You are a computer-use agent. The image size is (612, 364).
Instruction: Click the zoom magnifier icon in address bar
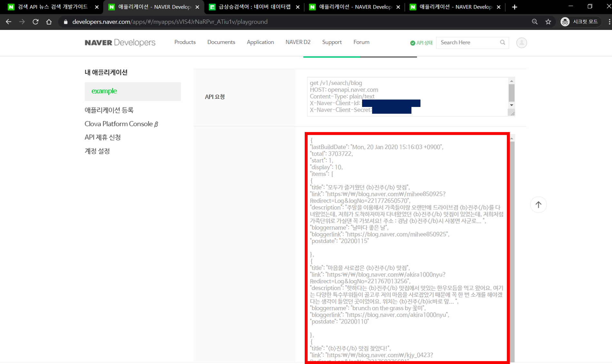tap(535, 22)
